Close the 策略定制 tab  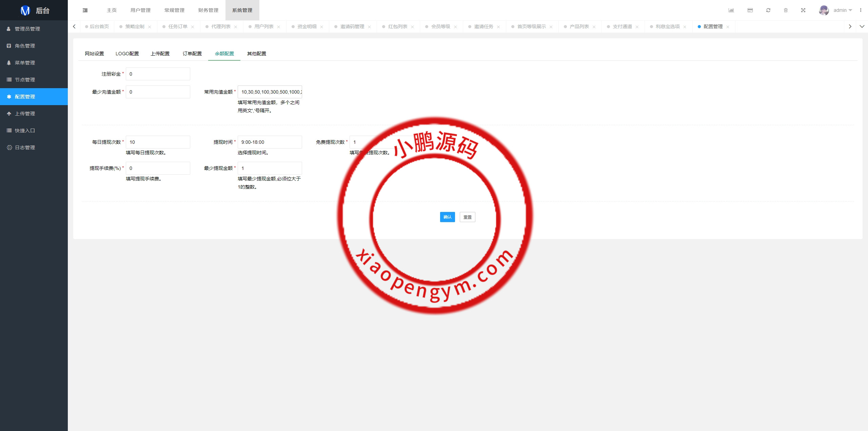(x=150, y=27)
